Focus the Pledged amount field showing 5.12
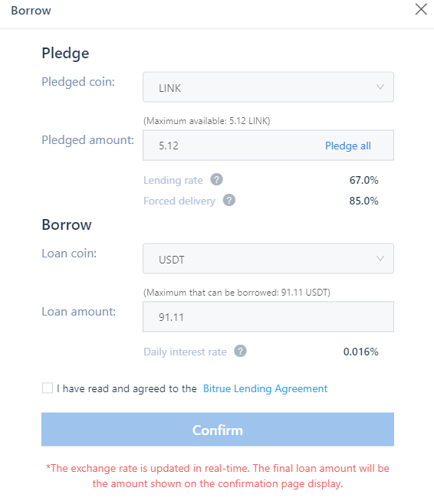The height and width of the screenshot is (504, 434). click(x=268, y=146)
